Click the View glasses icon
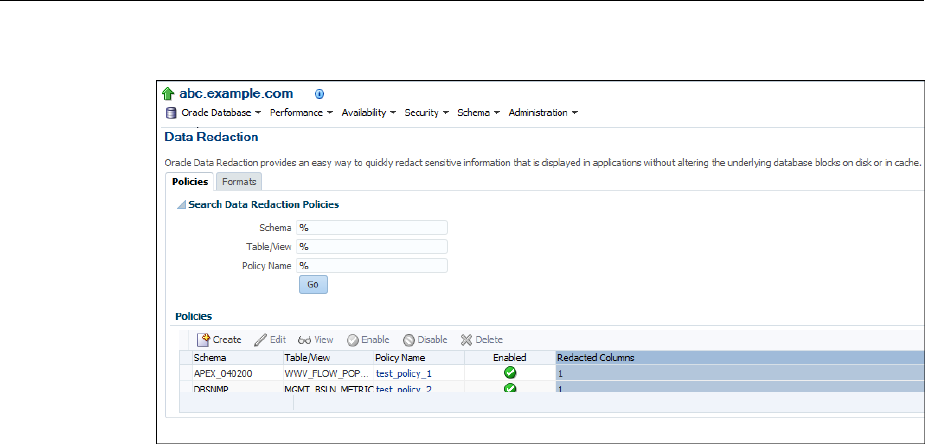The image size is (925, 444). (304, 340)
